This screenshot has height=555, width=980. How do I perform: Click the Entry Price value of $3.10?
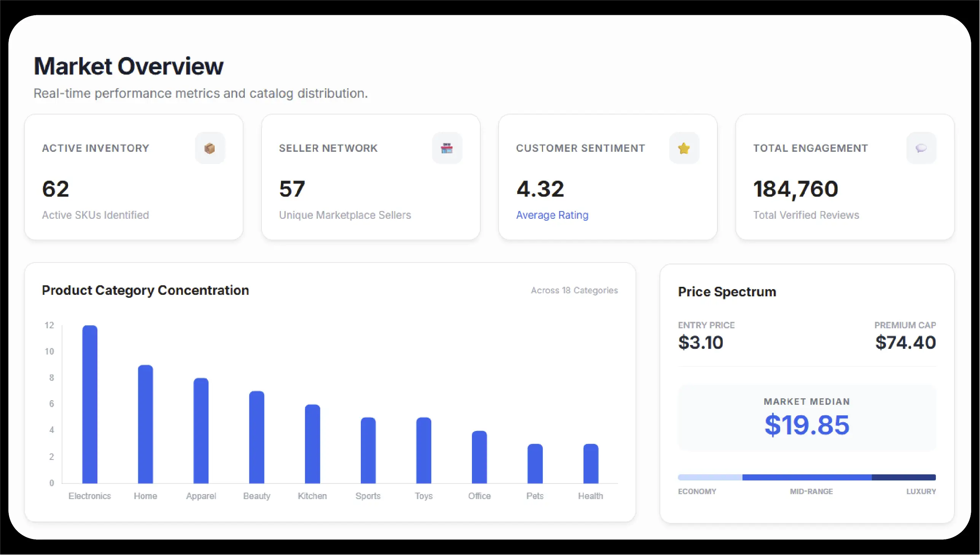point(701,342)
